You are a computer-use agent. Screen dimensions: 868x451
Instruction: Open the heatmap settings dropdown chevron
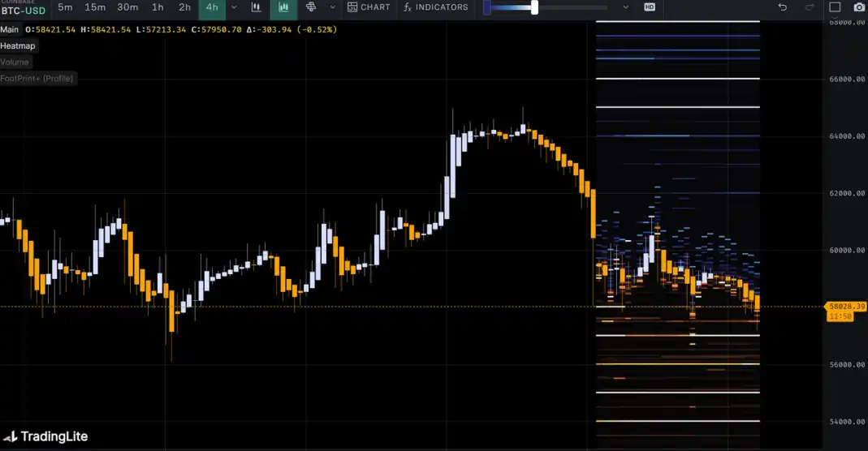pyautogui.click(x=625, y=7)
